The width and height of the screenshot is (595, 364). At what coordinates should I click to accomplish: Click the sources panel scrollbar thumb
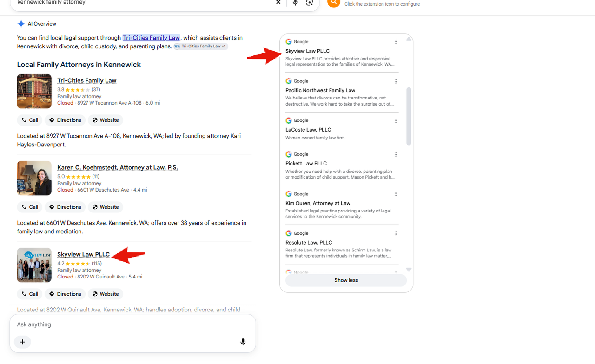(409, 116)
